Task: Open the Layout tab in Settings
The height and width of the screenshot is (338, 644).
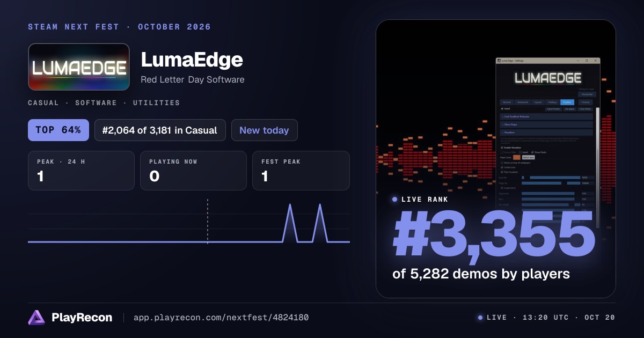Action: pyautogui.click(x=538, y=102)
